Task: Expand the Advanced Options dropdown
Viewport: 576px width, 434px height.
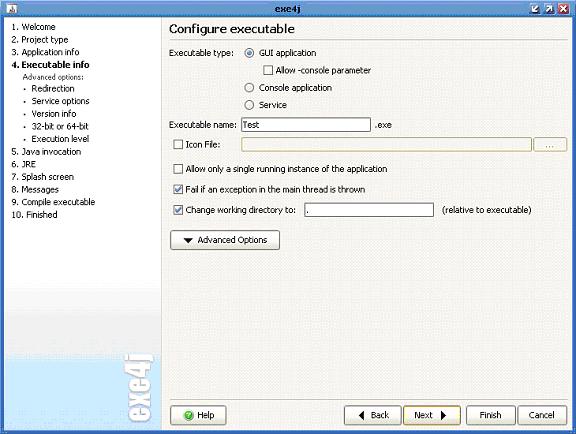Action: click(225, 240)
